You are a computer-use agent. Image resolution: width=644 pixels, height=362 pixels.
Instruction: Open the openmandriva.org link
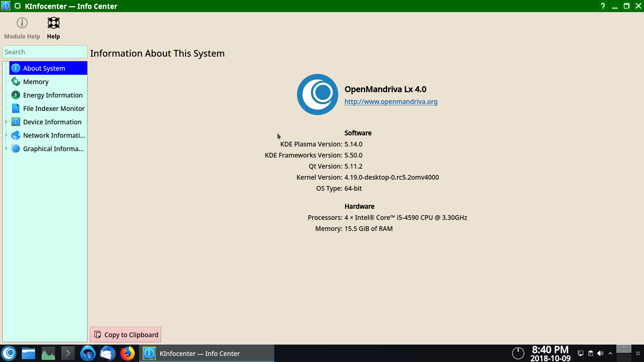click(391, 102)
